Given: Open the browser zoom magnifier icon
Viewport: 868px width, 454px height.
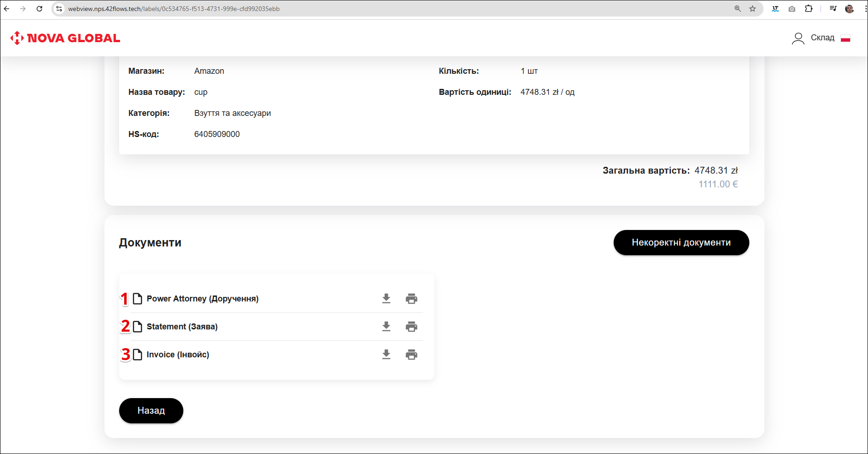Looking at the screenshot, I should (737, 9).
